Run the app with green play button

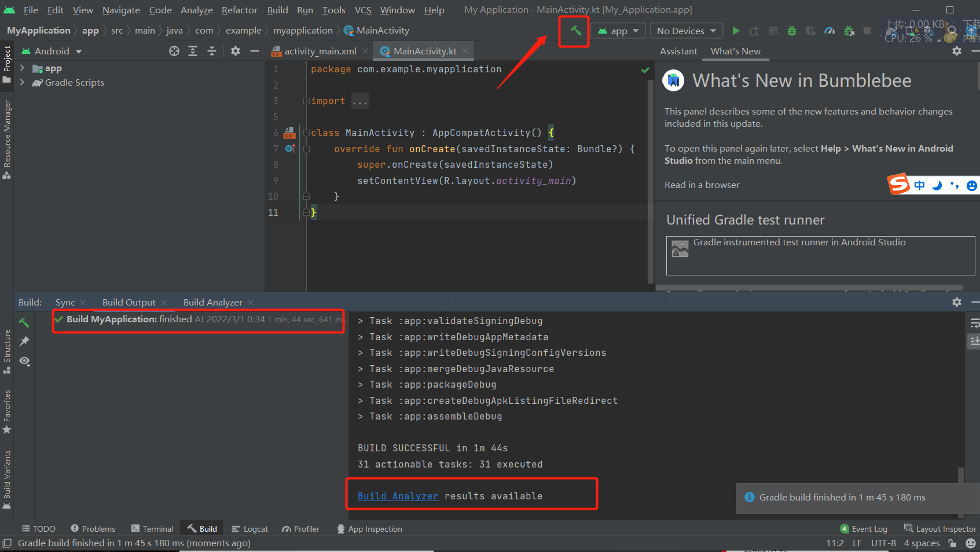tap(736, 31)
